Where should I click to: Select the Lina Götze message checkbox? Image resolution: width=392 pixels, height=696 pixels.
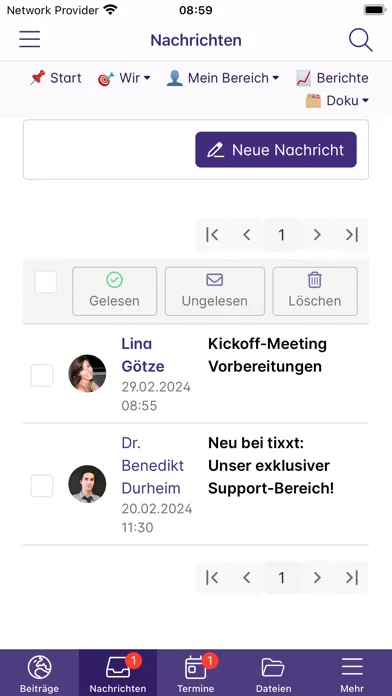(42, 376)
